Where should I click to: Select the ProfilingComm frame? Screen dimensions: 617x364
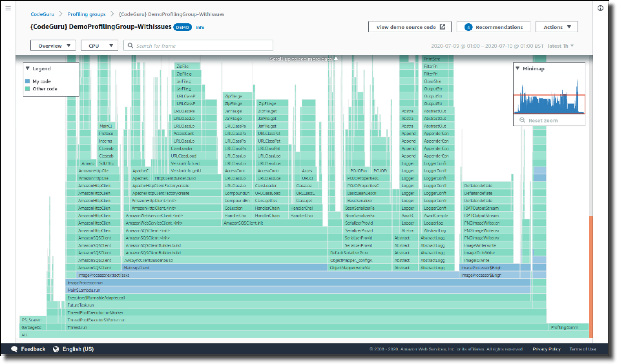pos(569,328)
